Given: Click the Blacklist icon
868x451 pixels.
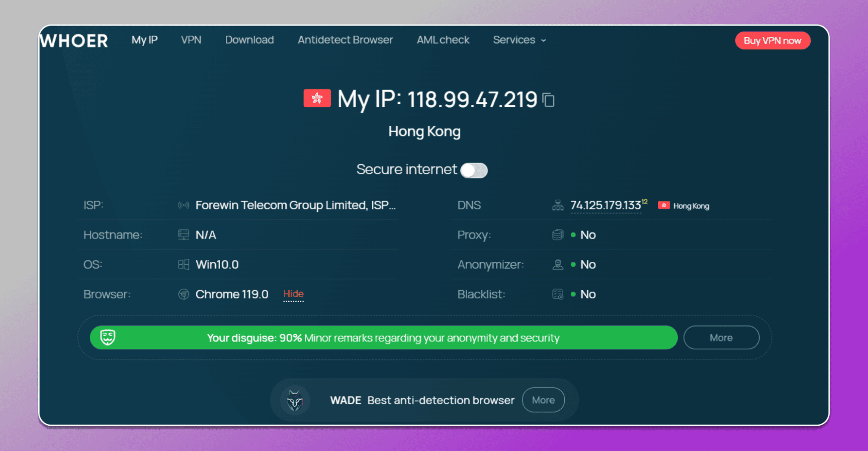Looking at the screenshot, I should [x=558, y=294].
